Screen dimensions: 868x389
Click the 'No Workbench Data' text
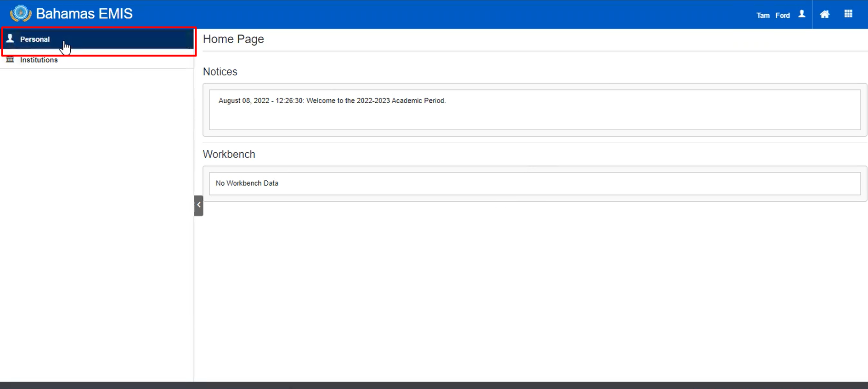pyautogui.click(x=247, y=183)
